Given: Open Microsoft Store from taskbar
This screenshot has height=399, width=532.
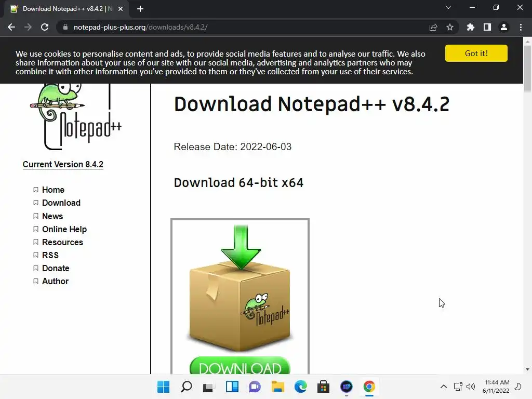Looking at the screenshot, I should (x=323, y=387).
